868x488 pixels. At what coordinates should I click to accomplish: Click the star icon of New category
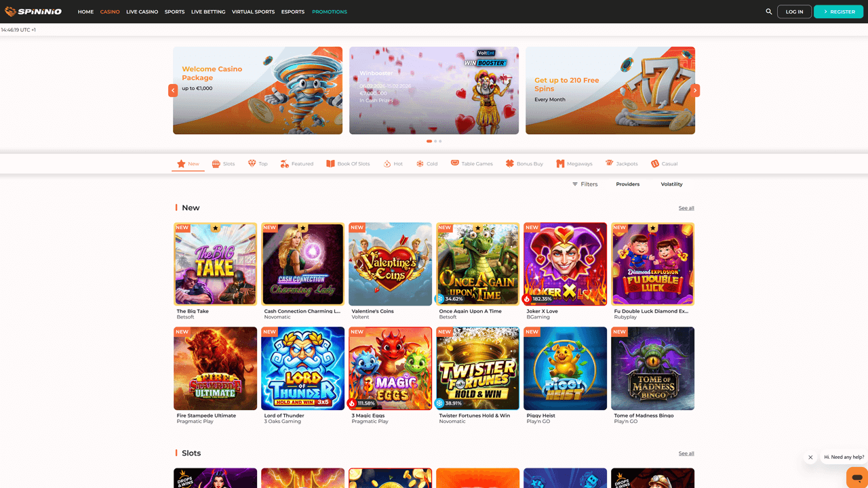click(181, 163)
